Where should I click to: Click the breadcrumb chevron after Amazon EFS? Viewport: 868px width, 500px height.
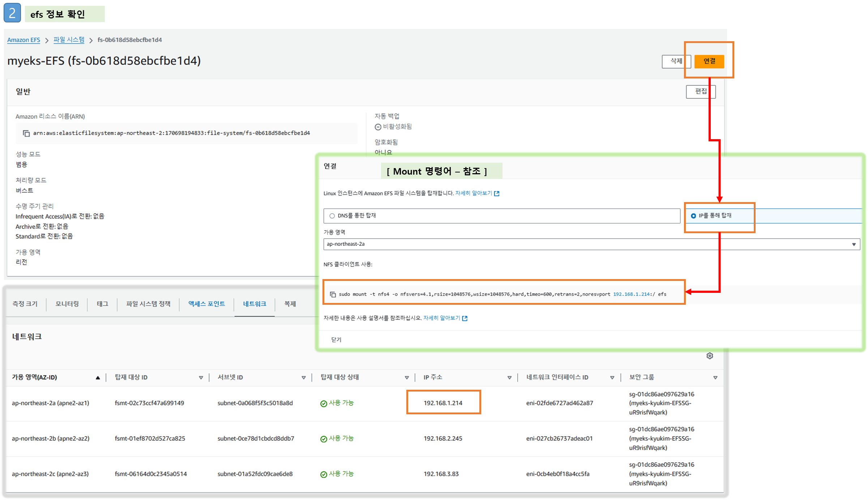47,40
